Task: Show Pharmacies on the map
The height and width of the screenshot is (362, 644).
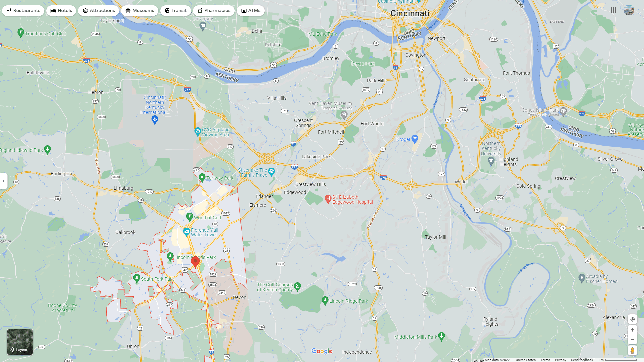Action: (214, 11)
